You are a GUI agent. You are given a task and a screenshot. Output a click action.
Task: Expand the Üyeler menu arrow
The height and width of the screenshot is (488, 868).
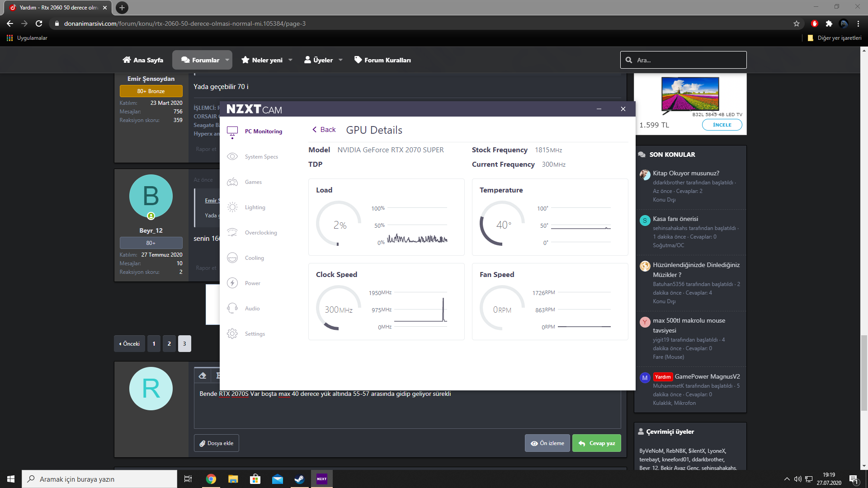click(x=340, y=60)
